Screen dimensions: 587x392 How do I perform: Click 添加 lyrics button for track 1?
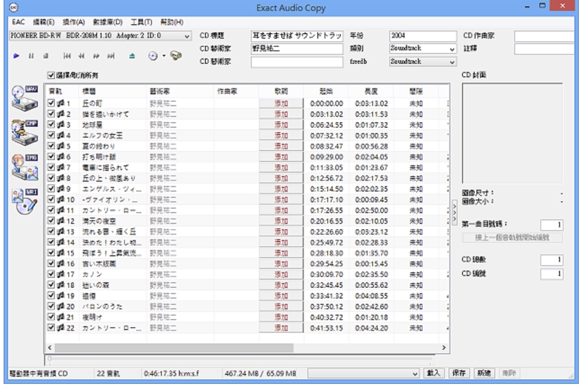(x=281, y=103)
